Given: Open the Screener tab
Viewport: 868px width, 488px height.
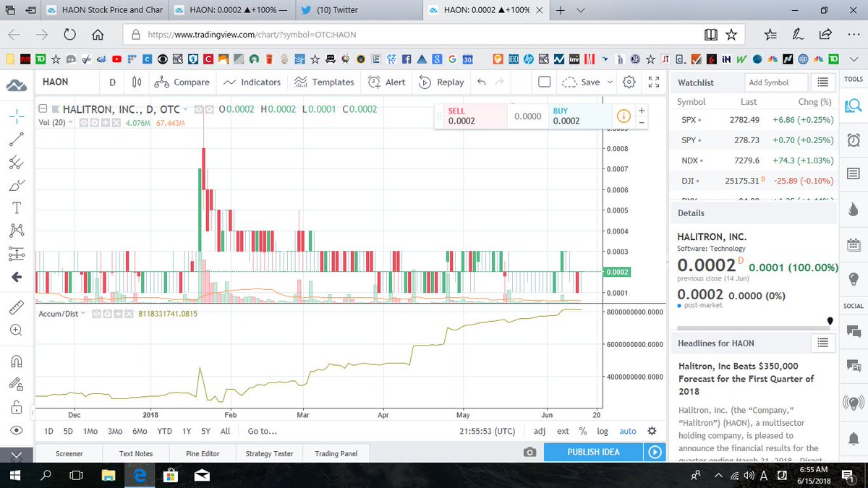Looking at the screenshot, I should pyautogui.click(x=69, y=453).
